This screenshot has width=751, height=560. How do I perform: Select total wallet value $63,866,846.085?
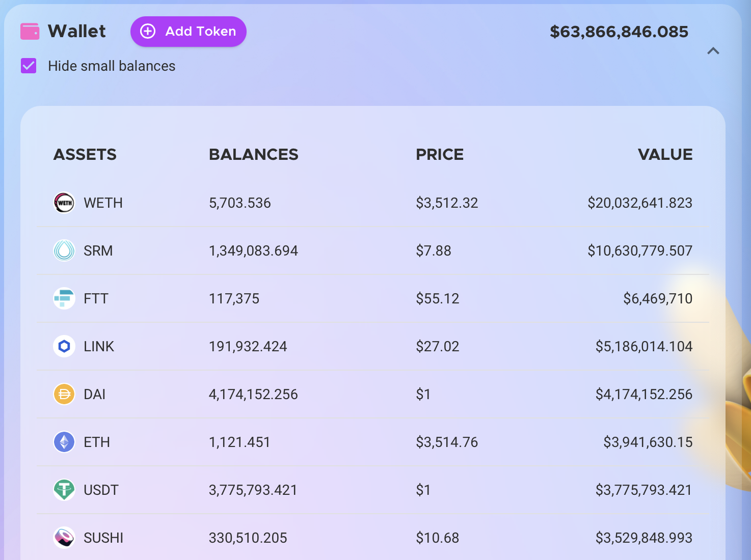[x=619, y=32]
